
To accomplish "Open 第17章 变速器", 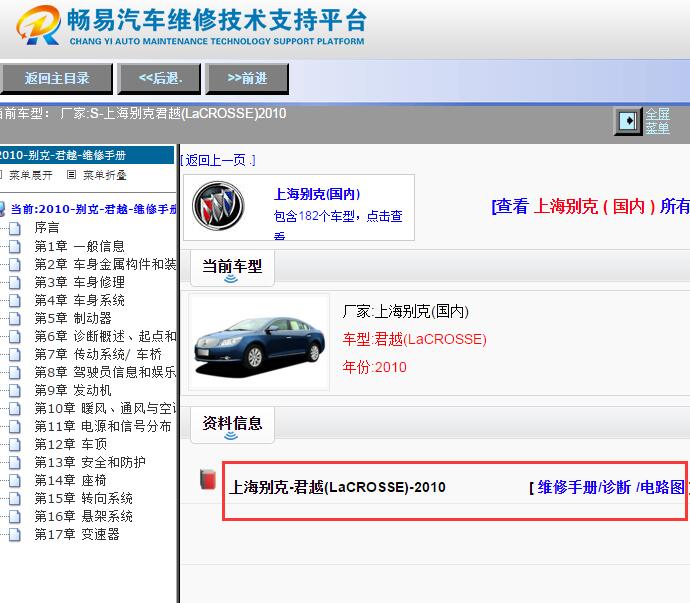I will click(77, 535).
